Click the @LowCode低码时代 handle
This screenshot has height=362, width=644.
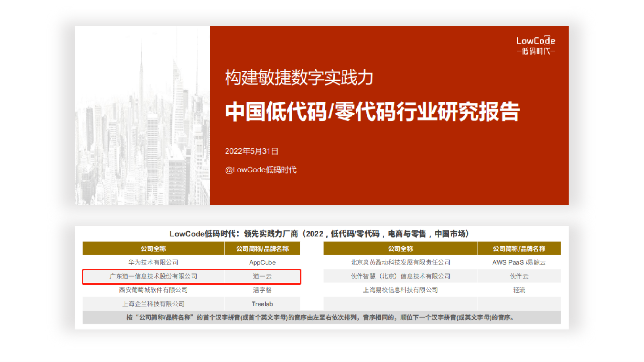(x=261, y=170)
